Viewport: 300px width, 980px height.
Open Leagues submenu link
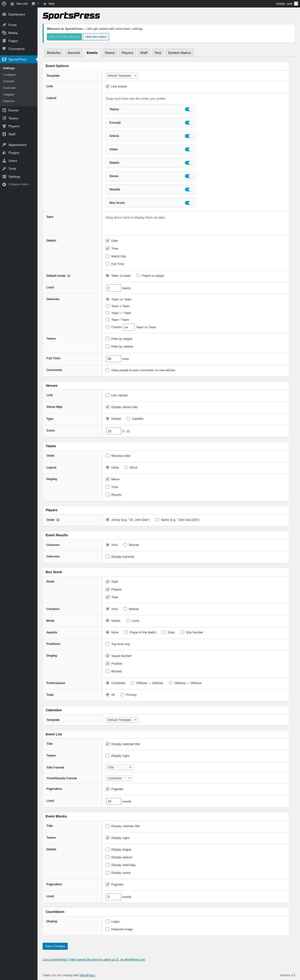pos(8,94)
